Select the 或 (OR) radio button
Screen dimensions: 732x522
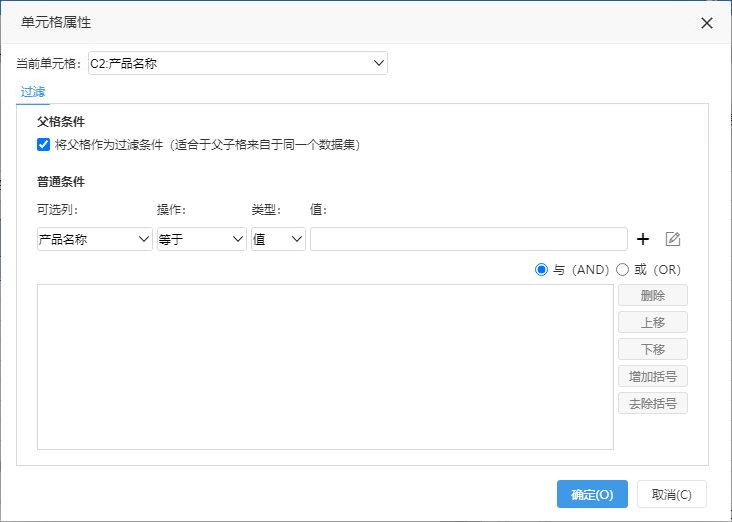click(622, 270)
